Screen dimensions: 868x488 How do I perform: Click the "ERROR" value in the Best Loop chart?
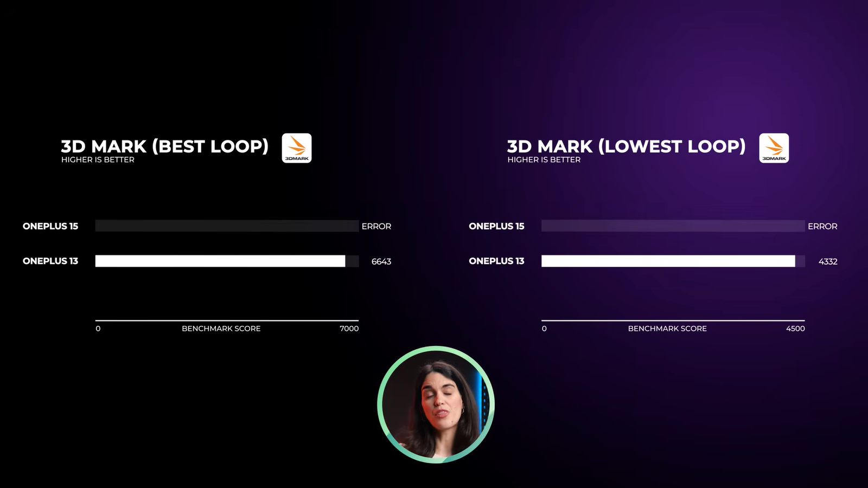coord(376,227)
